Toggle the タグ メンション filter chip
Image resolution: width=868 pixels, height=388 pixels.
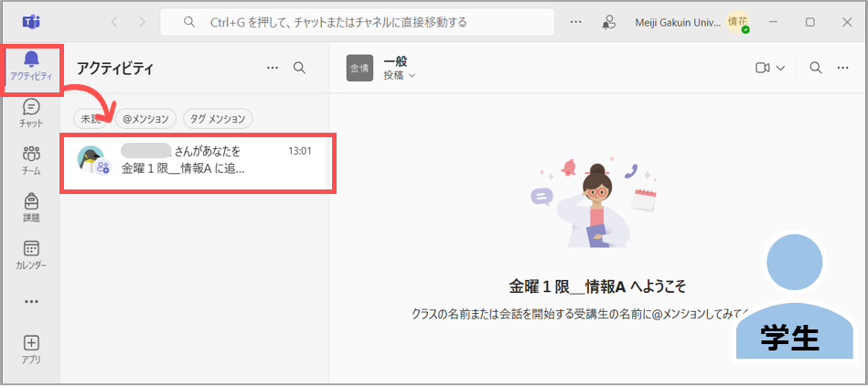click(x=217, y=118)
